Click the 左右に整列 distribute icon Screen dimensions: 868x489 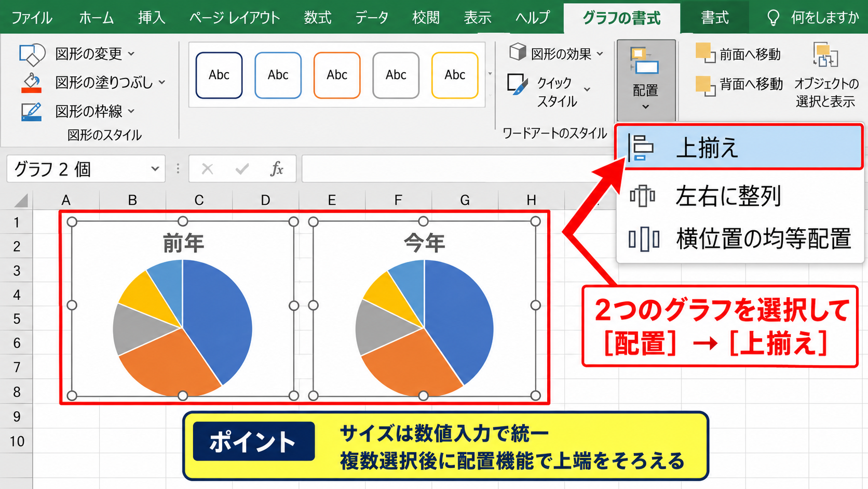(x=643, y=196)
